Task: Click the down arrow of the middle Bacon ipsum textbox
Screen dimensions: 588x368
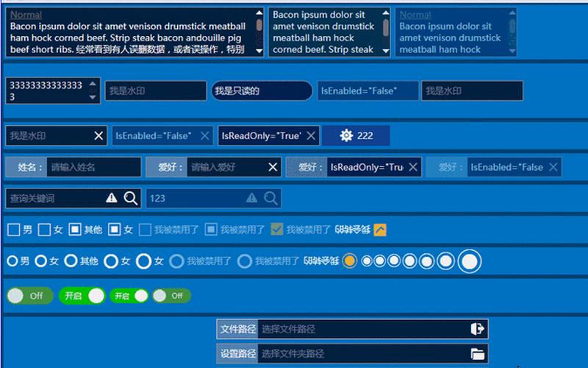Action: click(385, 51)
